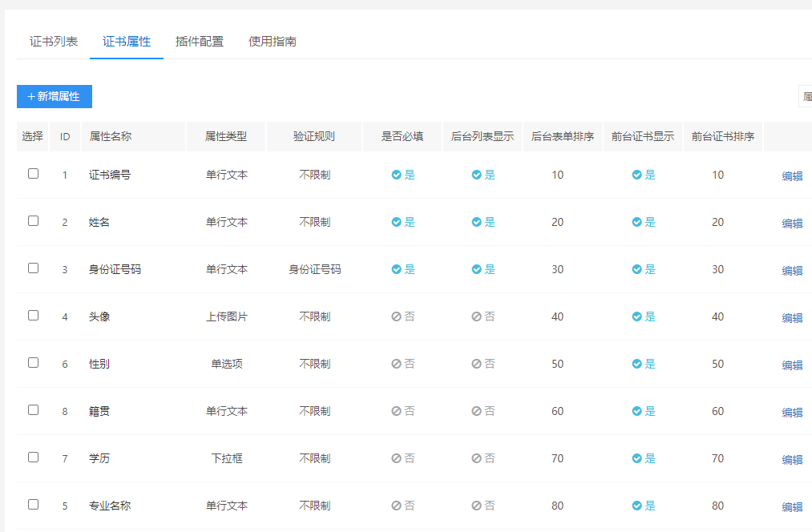Toggle 前台证书显示 icon for 籍贯
The width and height of the screenshot is (812, 532).
click(x=637, y=411)
